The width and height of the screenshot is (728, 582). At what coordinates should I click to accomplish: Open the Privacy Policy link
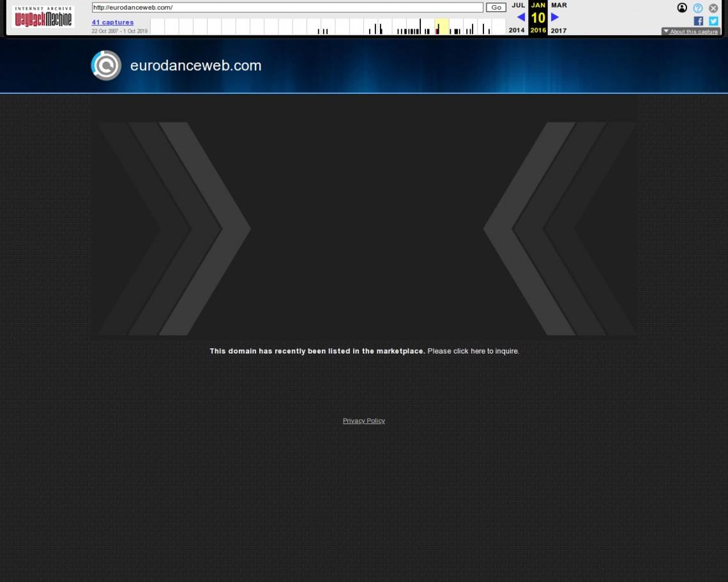point(364,421)
